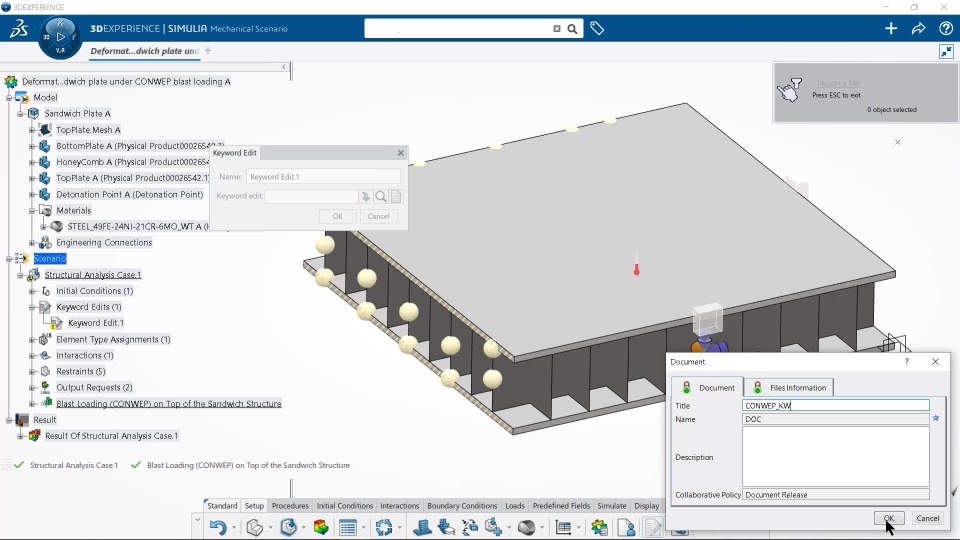Click the search magnifier icon

click(x=572, y=29)
